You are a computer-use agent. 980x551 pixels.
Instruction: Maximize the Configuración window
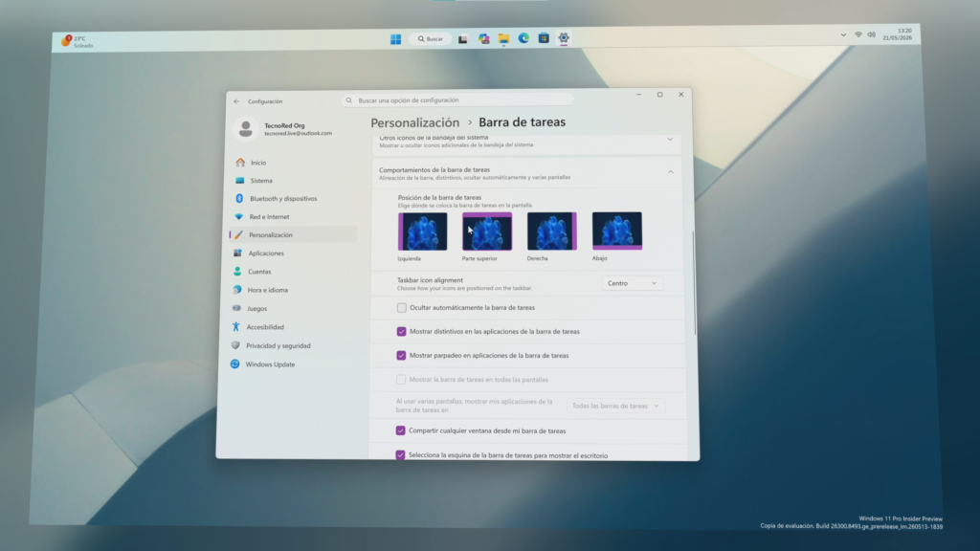[x=660, y=95]
